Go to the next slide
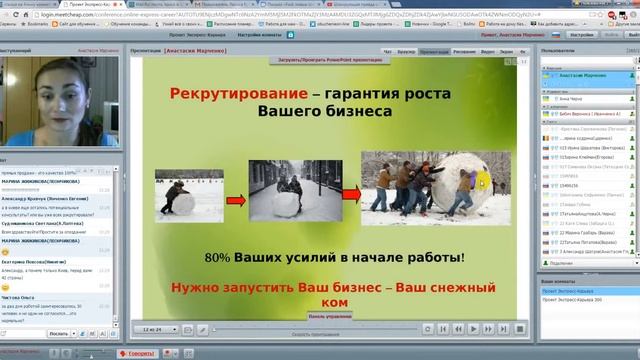This screenshot has width=640, height=360. pos(488,329)
